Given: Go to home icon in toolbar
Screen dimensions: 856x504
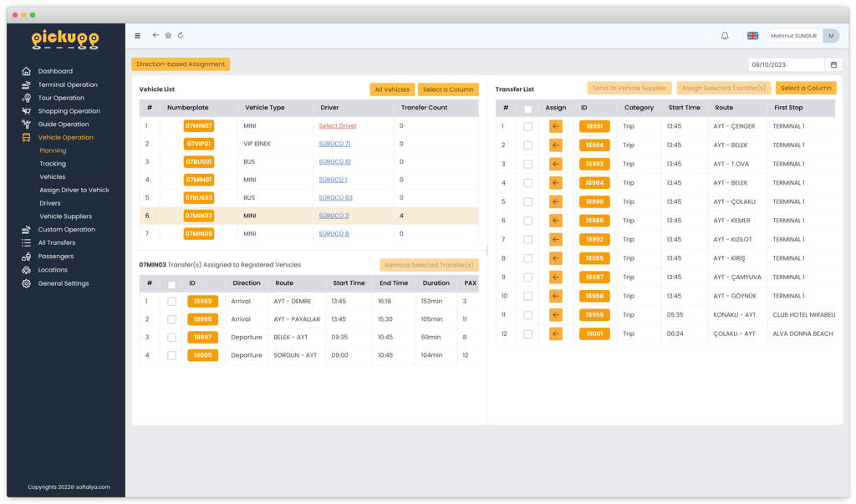Looking at the screenshot, I should [168, 35].
